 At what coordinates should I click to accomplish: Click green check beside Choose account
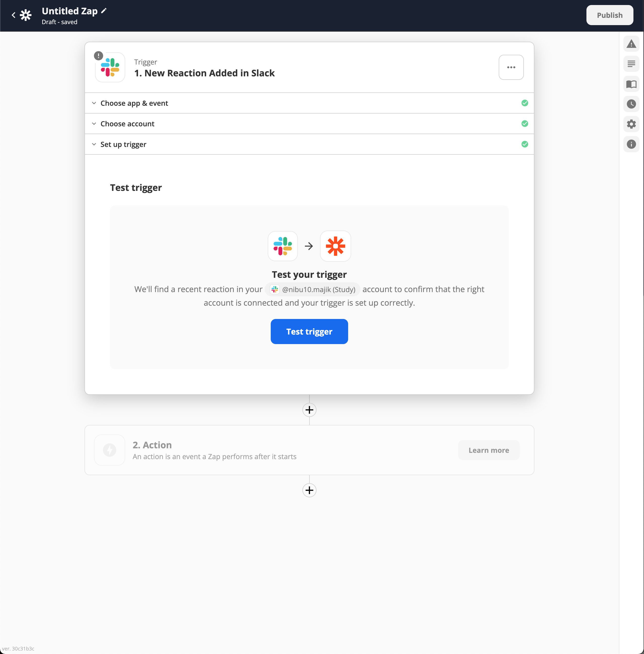tap(525, 124)
